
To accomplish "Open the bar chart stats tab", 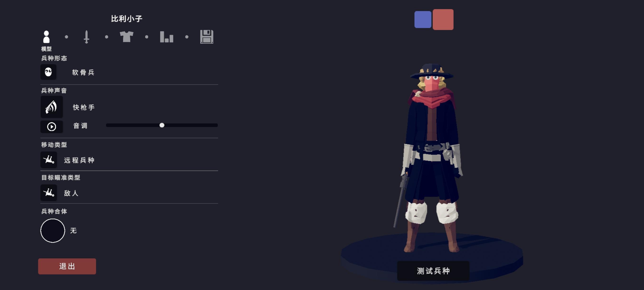I will tap(166, 37).
